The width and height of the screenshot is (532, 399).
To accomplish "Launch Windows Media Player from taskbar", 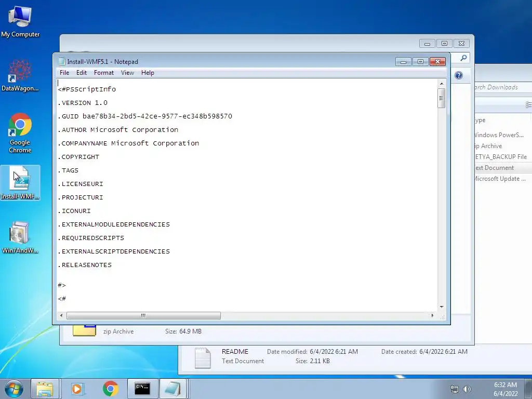I will point(77,389).
